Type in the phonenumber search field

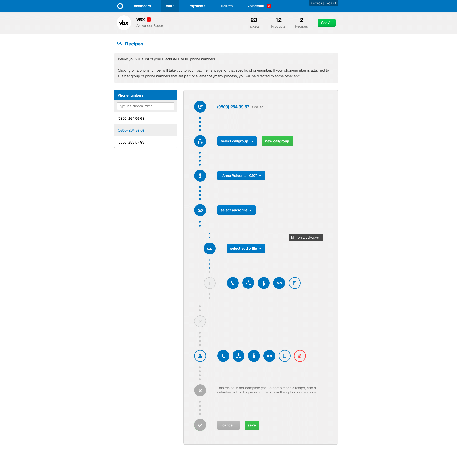pos(145,106)
